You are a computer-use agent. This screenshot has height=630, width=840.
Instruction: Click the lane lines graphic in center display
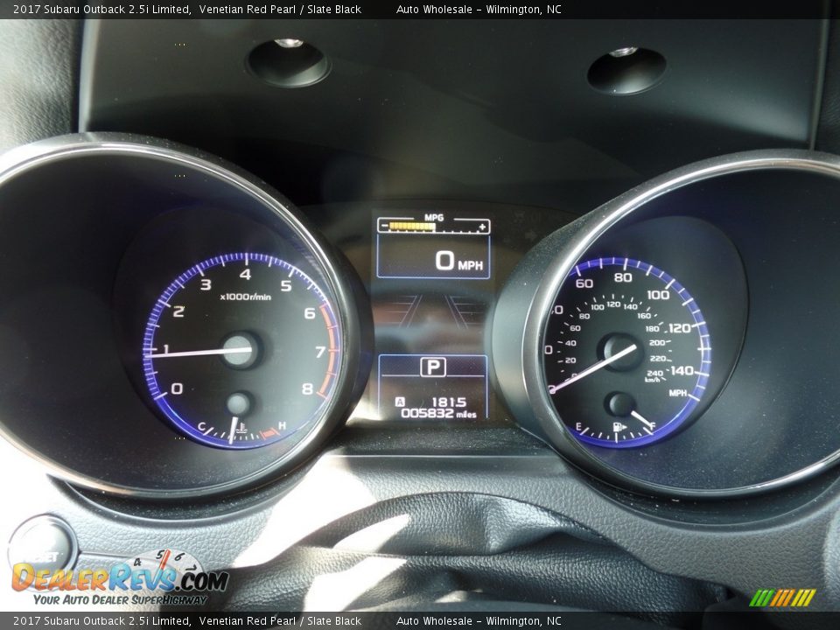click(x=432, y=311)
